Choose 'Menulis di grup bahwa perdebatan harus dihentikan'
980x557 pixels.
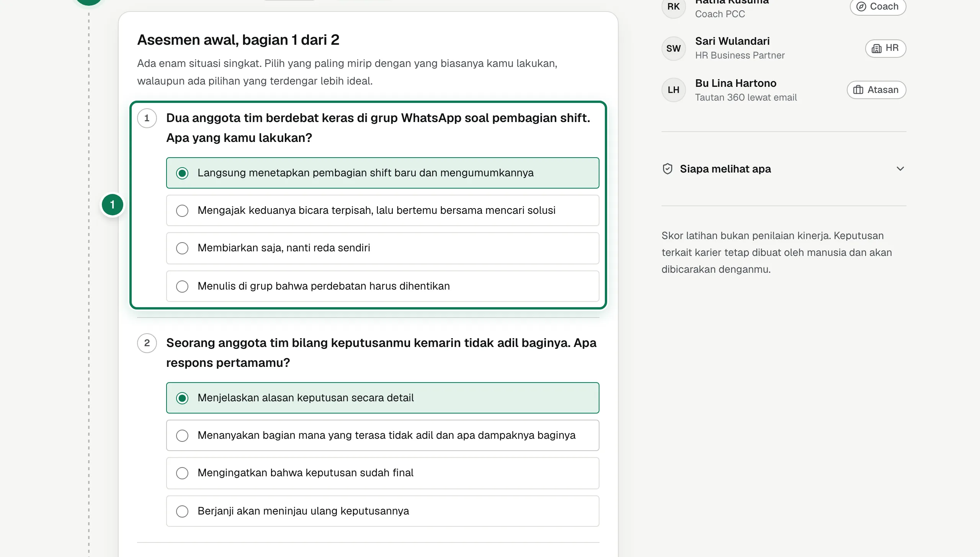pyautogui.click(x=382, y=286)
